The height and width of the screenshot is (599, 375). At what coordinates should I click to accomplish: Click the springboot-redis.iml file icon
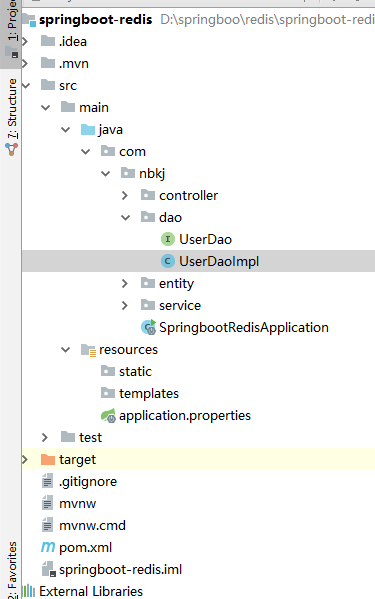click(48, 569)
